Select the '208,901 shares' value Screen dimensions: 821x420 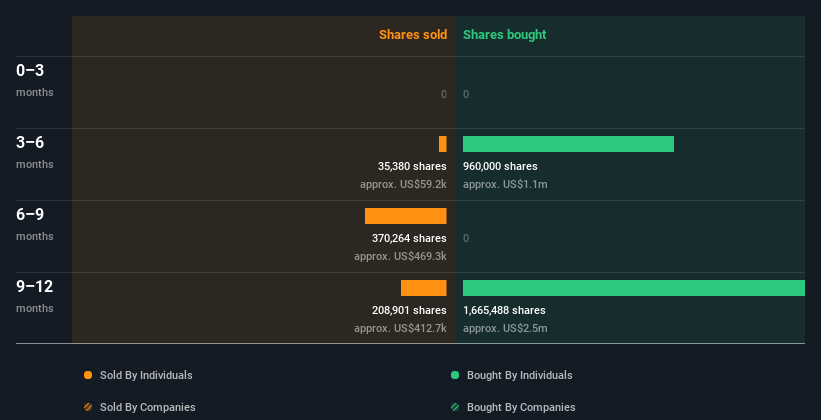(x=409, y=311)
